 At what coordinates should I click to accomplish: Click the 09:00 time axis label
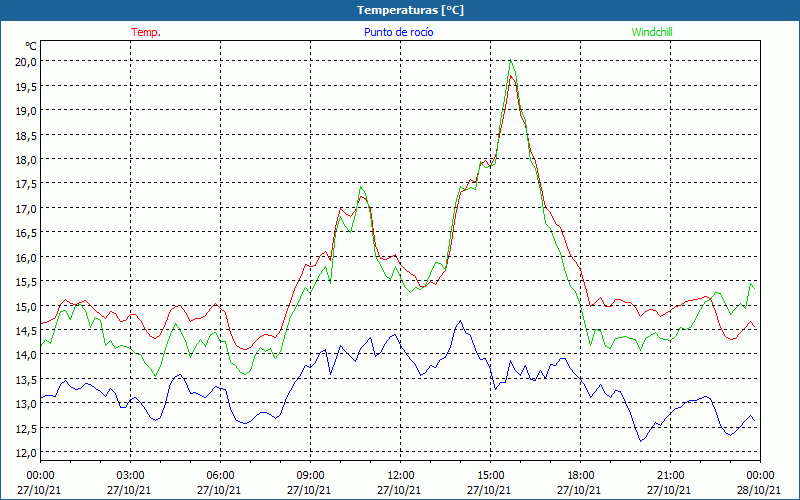click(x=310, y=476)
